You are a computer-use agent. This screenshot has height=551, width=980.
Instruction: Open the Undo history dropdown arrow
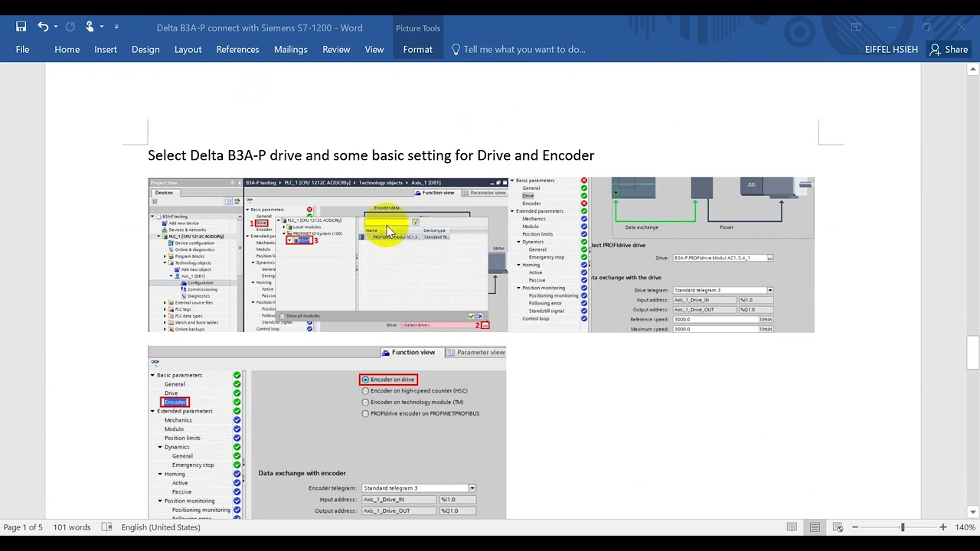(56, 28)
